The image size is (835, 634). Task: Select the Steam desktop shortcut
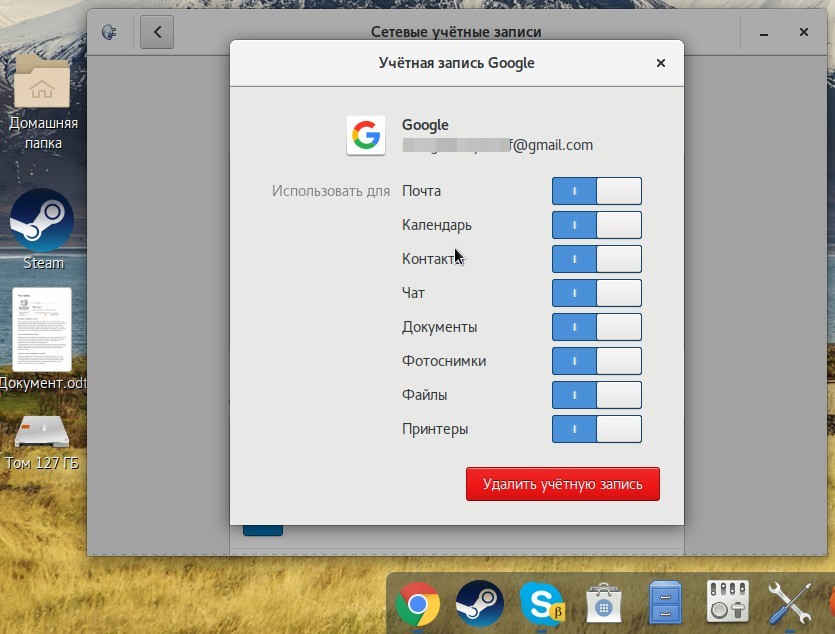pyautogui.click(x=43, y=230)
